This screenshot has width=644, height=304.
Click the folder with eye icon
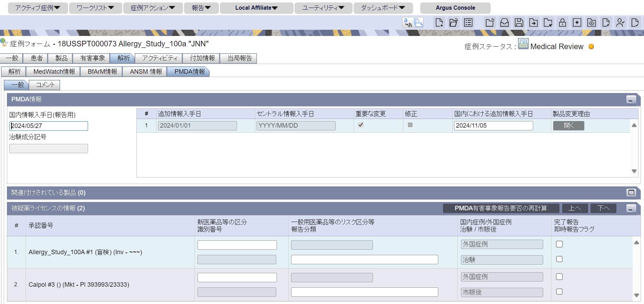[592, 23]
